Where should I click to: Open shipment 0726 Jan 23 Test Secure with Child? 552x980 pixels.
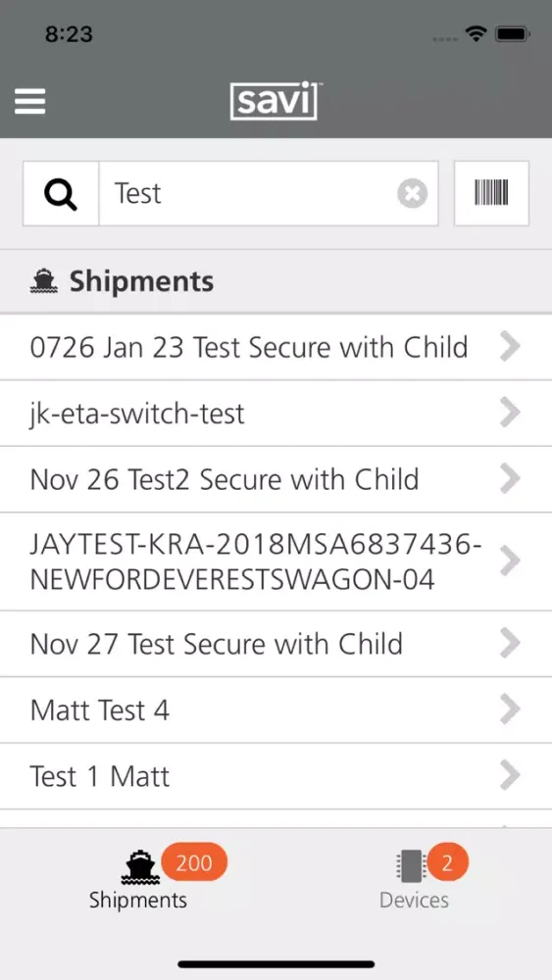pos(276,347)
